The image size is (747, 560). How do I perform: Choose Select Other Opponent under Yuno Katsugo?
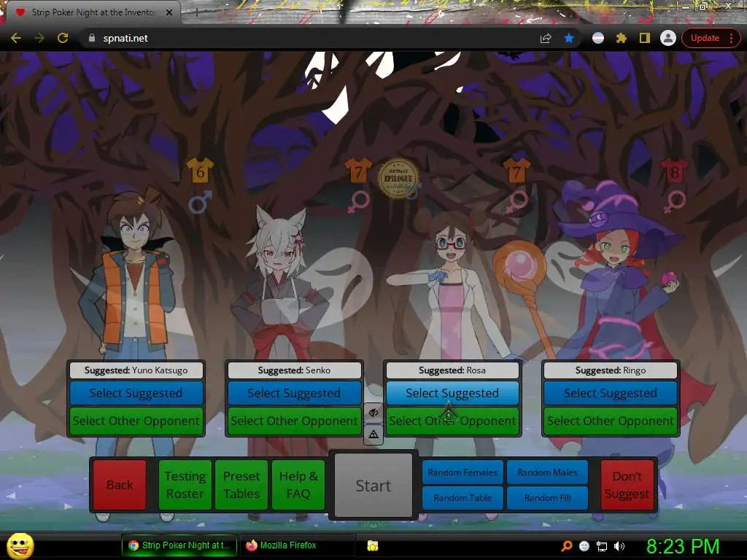136,421
